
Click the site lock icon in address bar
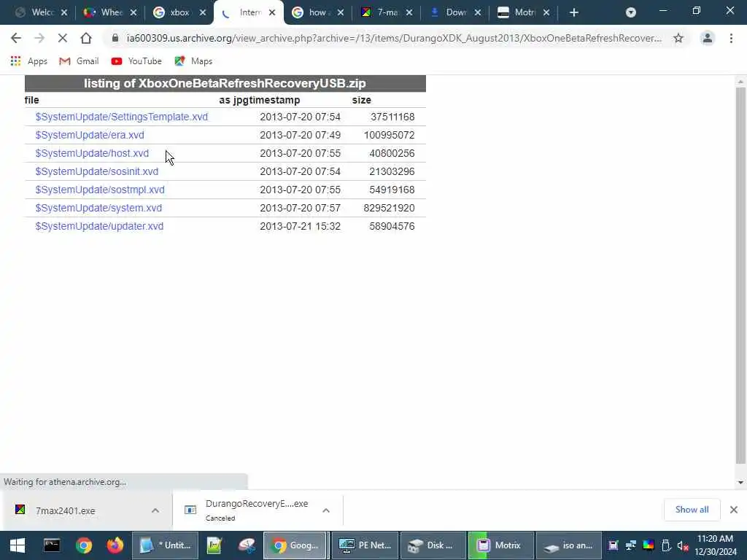[115, 38]
